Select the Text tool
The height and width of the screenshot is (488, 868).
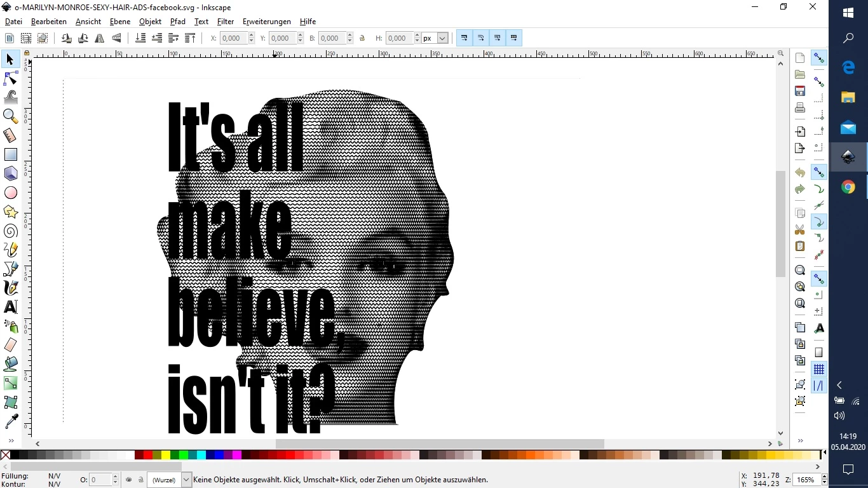11,307
